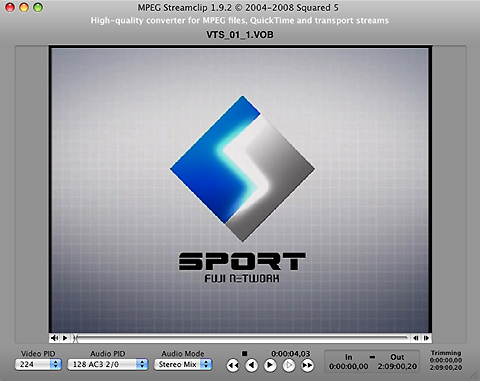Click the middle of the scrubber bar
480x381 pixels.
(241, 338)
